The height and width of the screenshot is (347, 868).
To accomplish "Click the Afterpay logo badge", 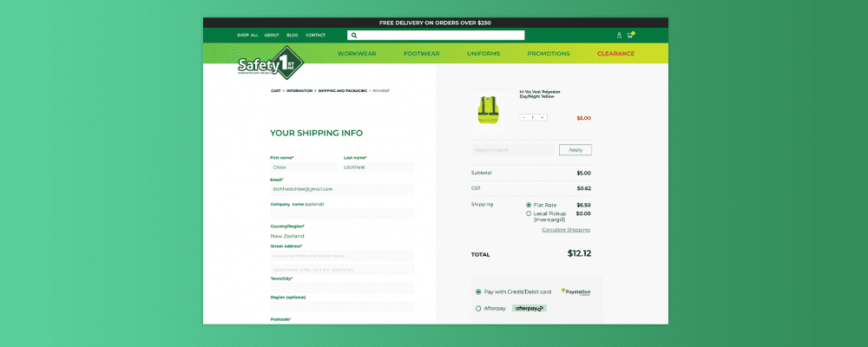I will pos(529,308).
